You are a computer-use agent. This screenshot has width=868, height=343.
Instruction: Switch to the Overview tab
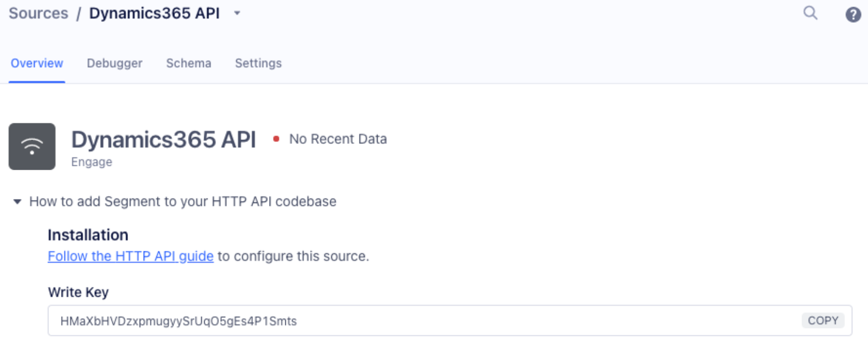click(37, 63)
